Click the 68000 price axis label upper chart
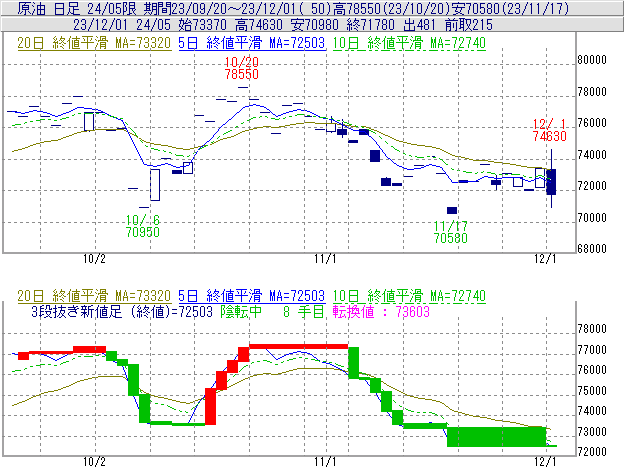The height and width of the screenshot is (475, 624). 592,249
